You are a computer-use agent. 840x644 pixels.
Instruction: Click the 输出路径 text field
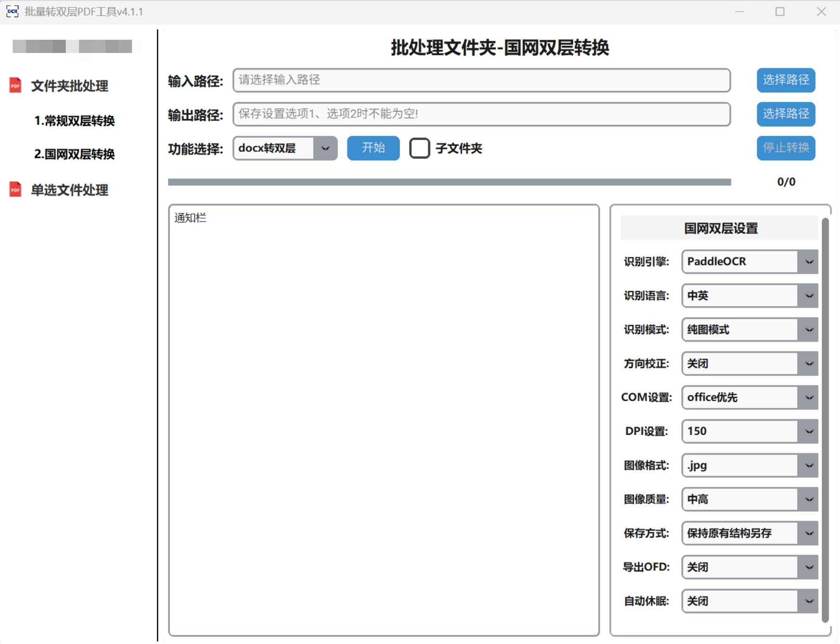click(x=481, y=114)
